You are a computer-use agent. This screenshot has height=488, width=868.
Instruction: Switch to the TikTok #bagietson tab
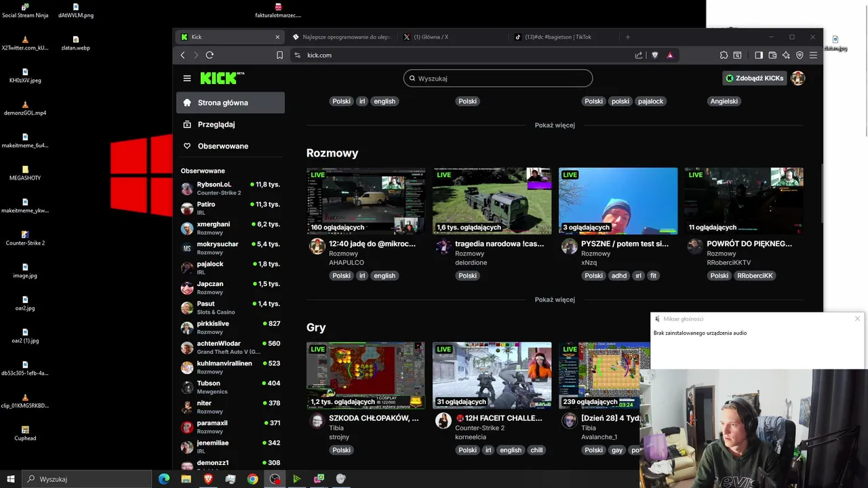click(563, 37)
